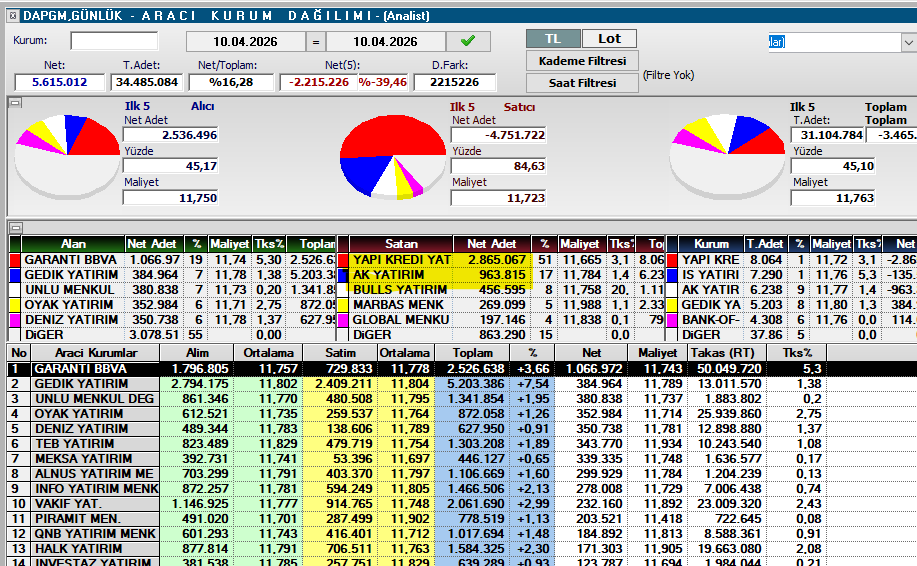Click the Net value 5.615.012 field
This screenshot has width=917, height=566.
(x=60, y=82)
